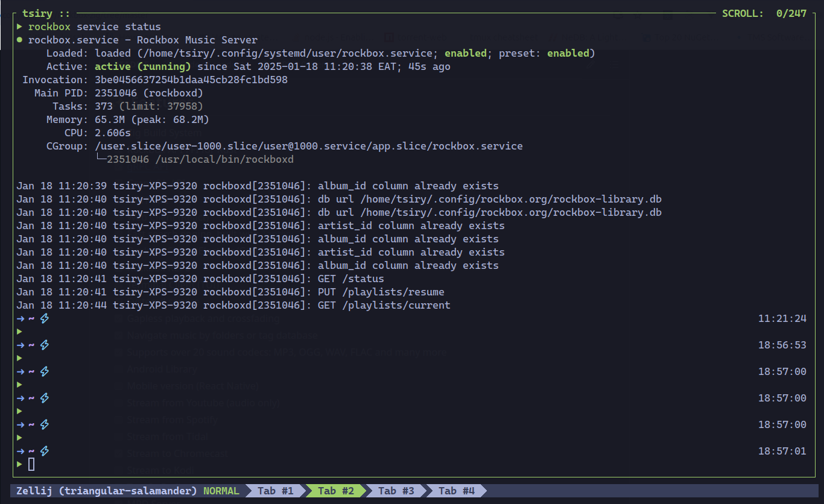Click the chevron separator before Tab #2
This screenshot has width=824, height=504.
coord(306,491)
